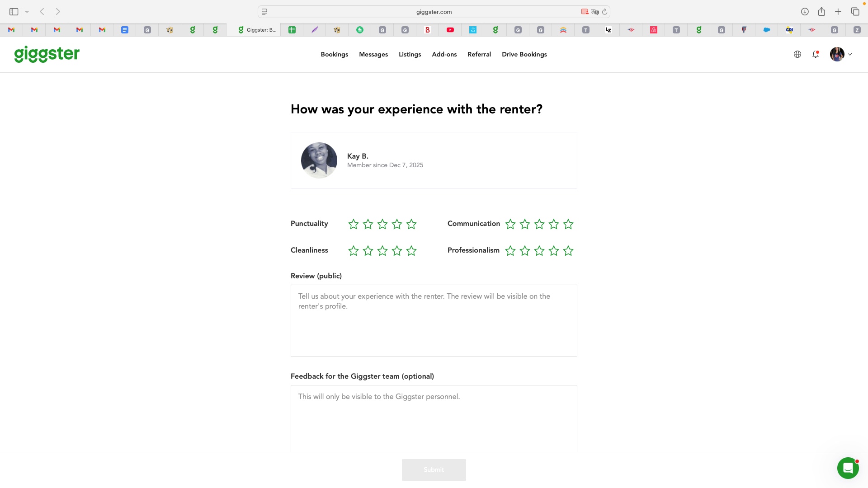The height and width of the screenshot is (488, 868).
Task: Open the language globe icon
Action: click(x=797, y=54)
